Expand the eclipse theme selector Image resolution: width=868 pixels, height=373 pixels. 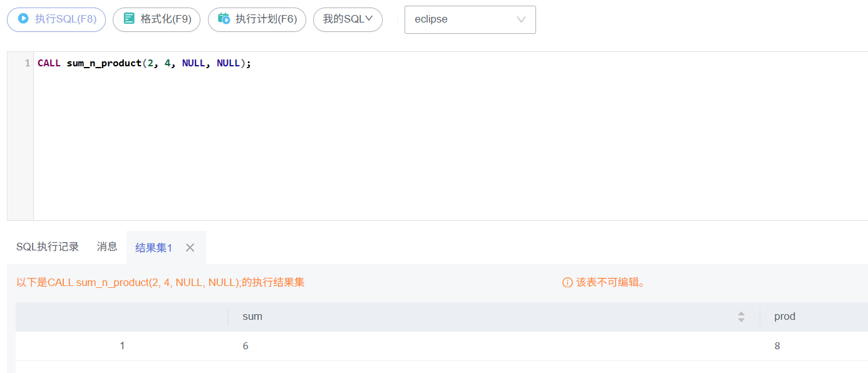pos(470,19)
